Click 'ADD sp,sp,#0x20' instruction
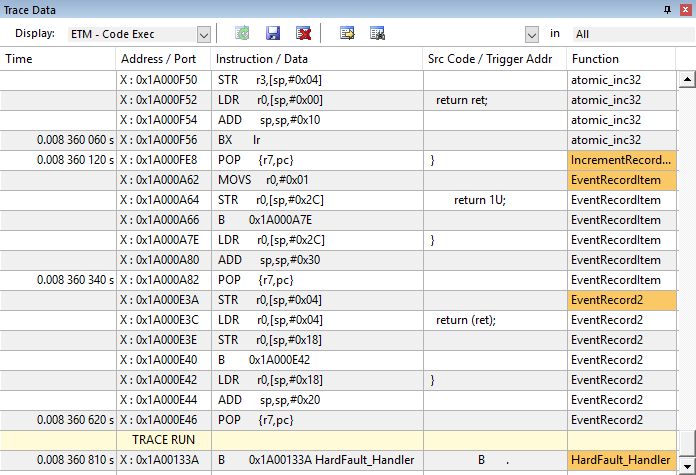 click(269, 400)
